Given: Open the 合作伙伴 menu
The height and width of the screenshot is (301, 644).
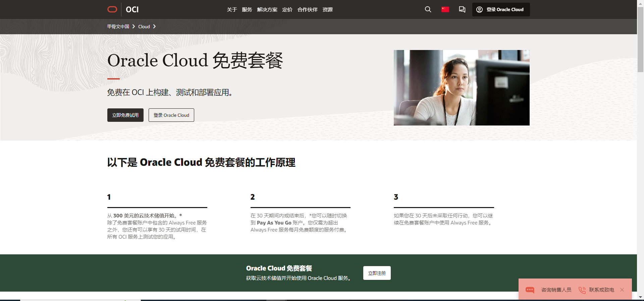Looking at the screenshot, I should coord(307,10).
